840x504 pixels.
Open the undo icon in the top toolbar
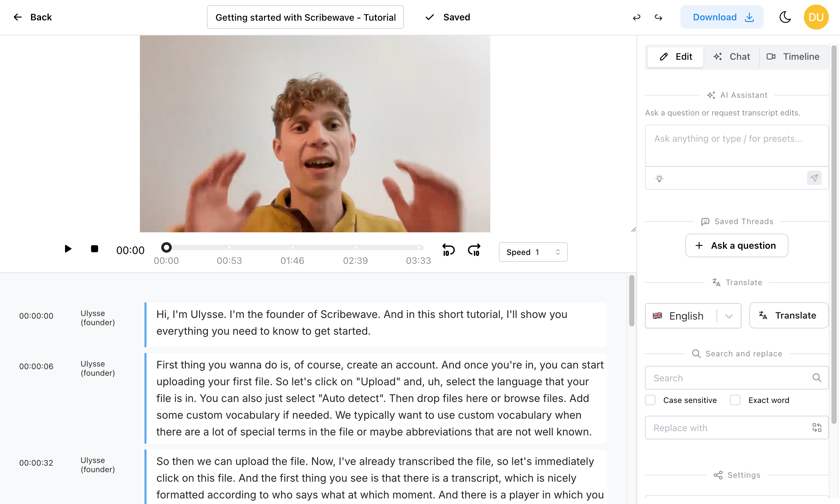pyautogui.click(x=636, y=17)
